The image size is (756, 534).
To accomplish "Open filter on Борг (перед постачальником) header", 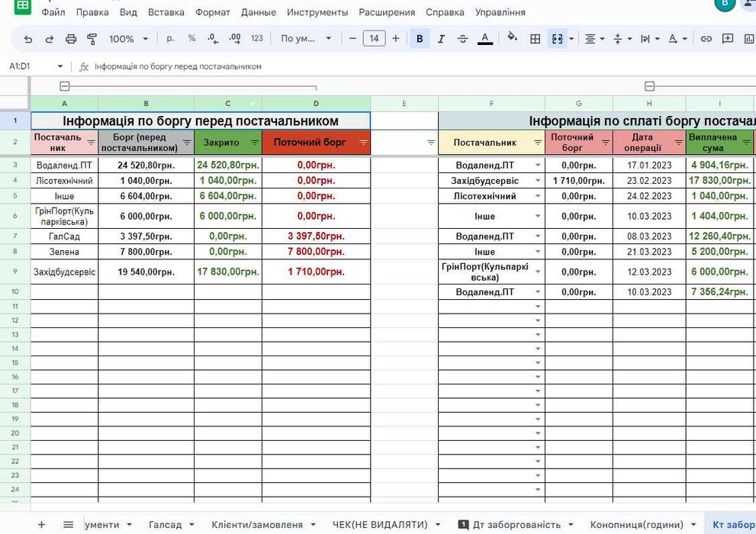I will [x=187, y=143].
